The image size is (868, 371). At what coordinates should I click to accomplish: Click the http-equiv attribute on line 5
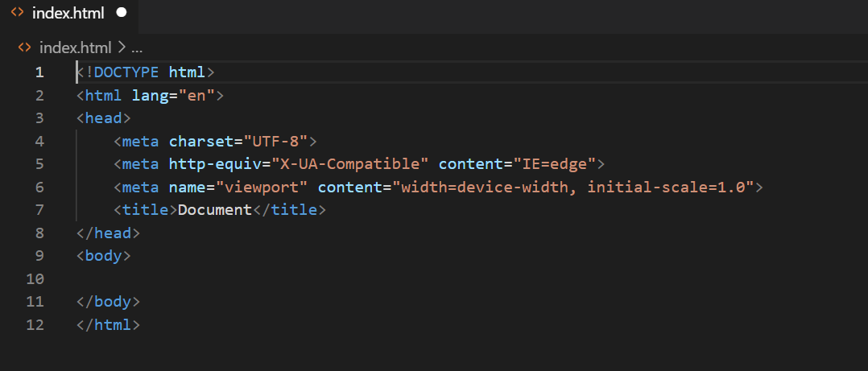pos(215,164)
